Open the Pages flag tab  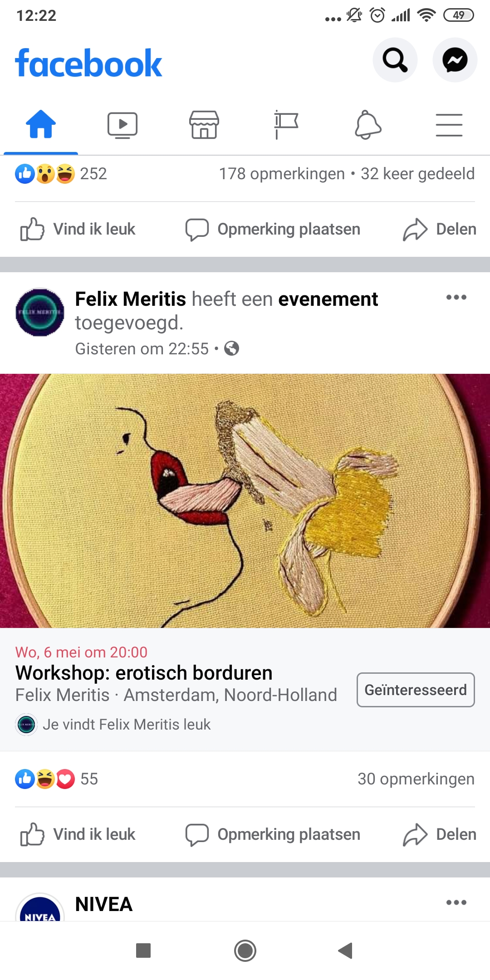click(286, 125)
